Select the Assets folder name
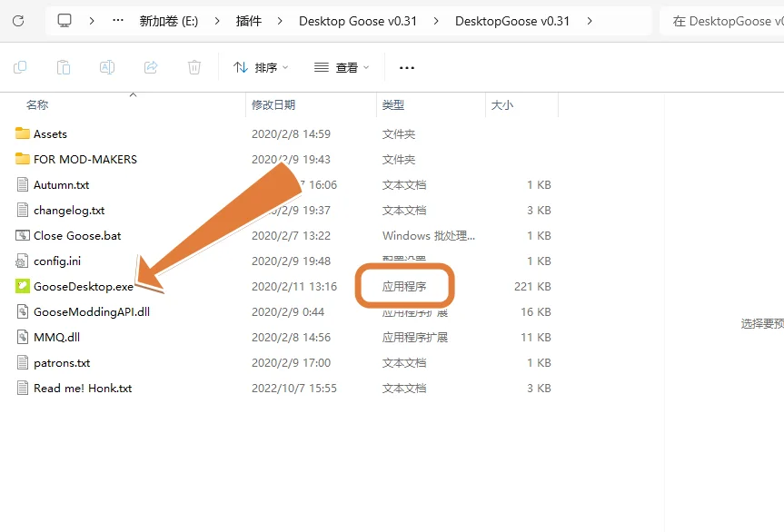This screenshot has height=532, width=784. click(50, 133)
